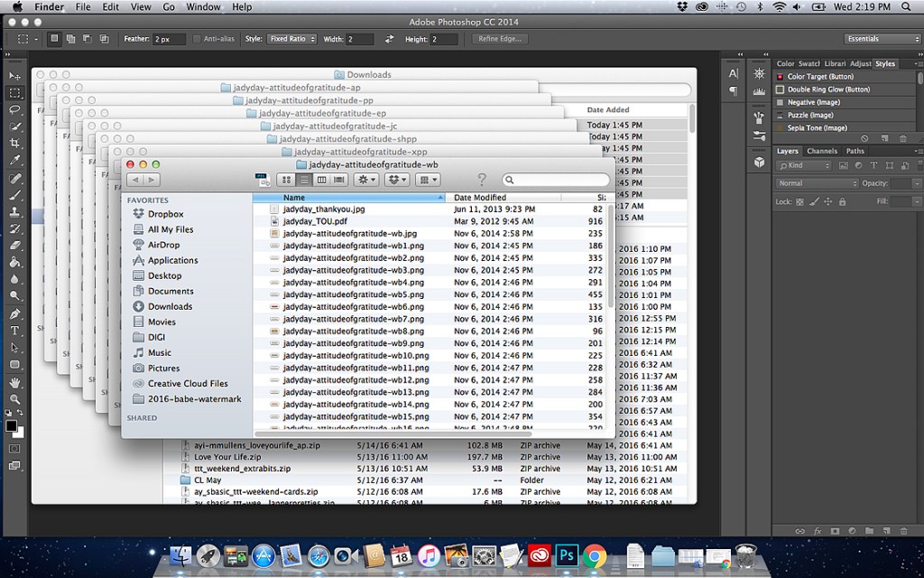Open the Finder Arrange dropdown
The width and height of the screenshot is (924, 578).
click(x=428, y=180)
